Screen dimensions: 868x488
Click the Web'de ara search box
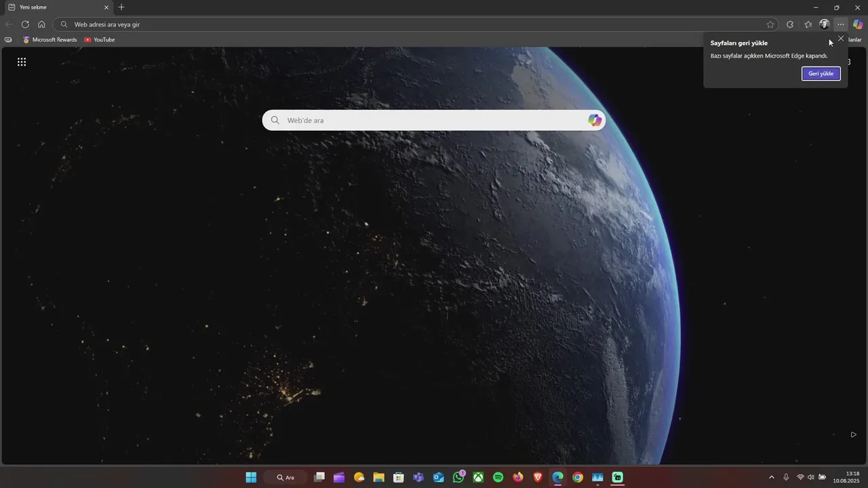pyautogui.click(x=434, y=120)
